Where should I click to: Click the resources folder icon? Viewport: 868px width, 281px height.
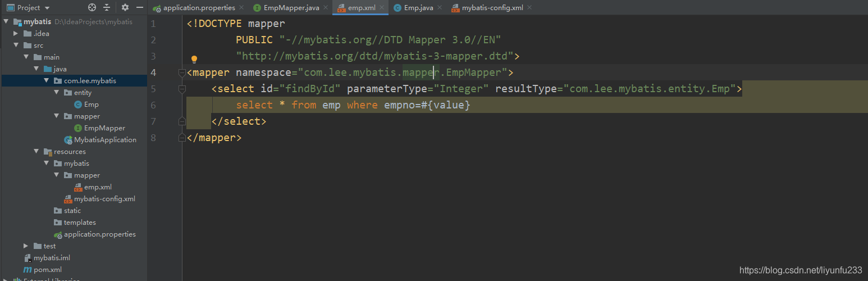(48, 152)
